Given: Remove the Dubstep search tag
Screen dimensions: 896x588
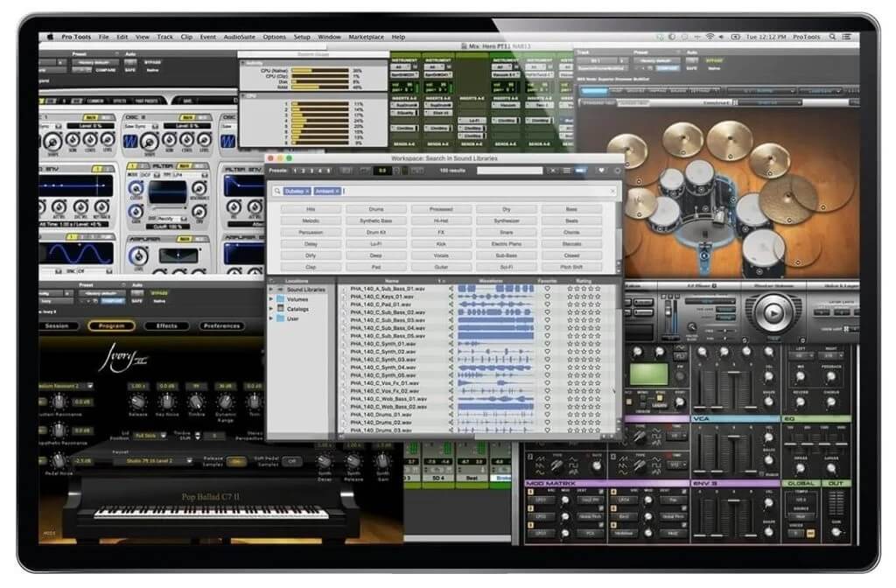Looking at the screenshot, I should coord(307,191).
